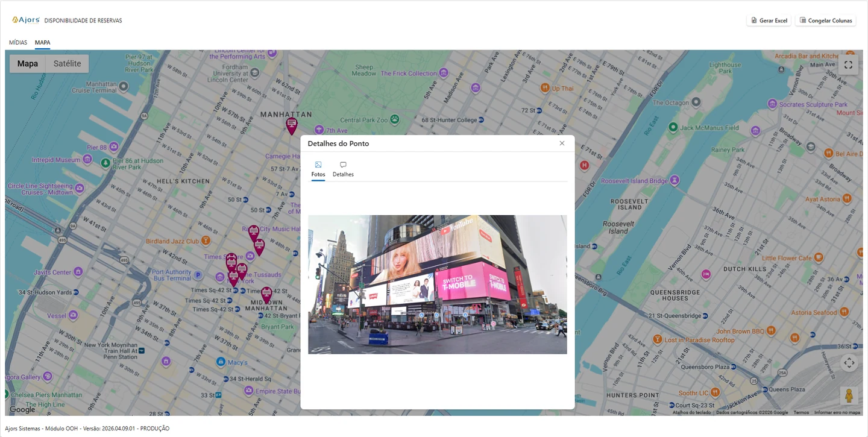Click the Empire State Building marker
The image size is (868, 437).
(x=249, y=391)
